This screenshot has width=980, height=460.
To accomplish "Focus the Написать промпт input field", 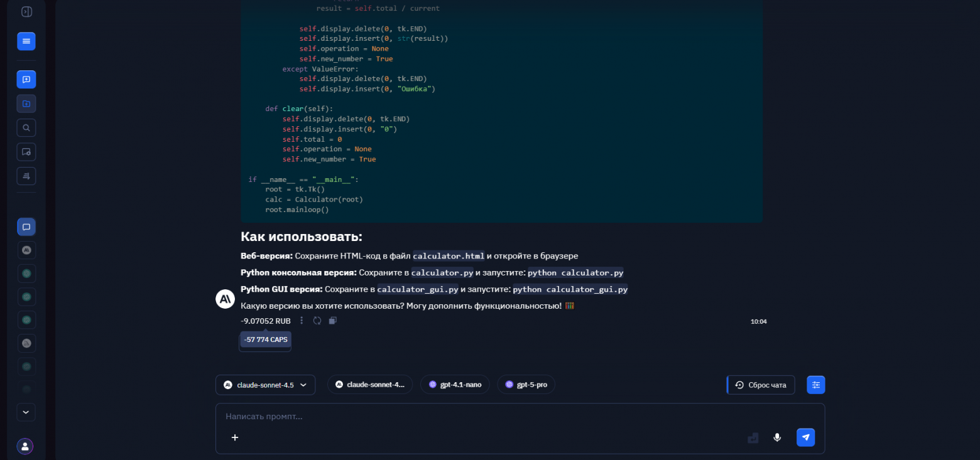I will [x=520, y=416].
